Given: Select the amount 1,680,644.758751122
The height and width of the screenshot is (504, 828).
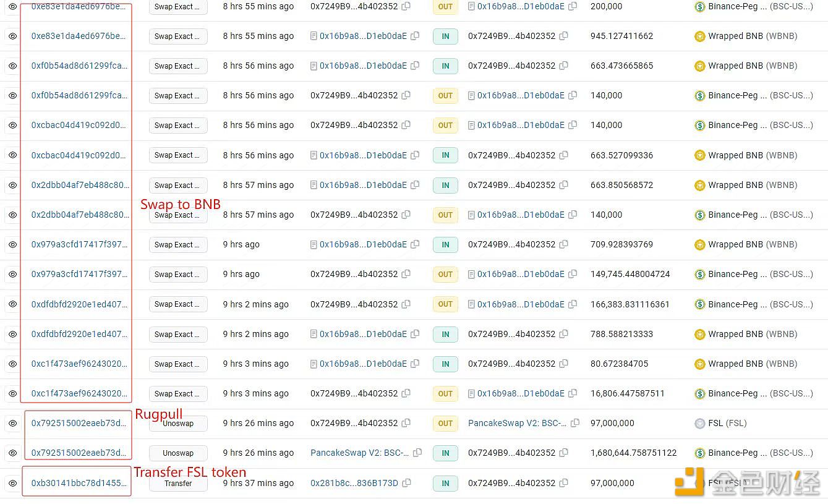Looking at the screenshot, I should (634, 453).
